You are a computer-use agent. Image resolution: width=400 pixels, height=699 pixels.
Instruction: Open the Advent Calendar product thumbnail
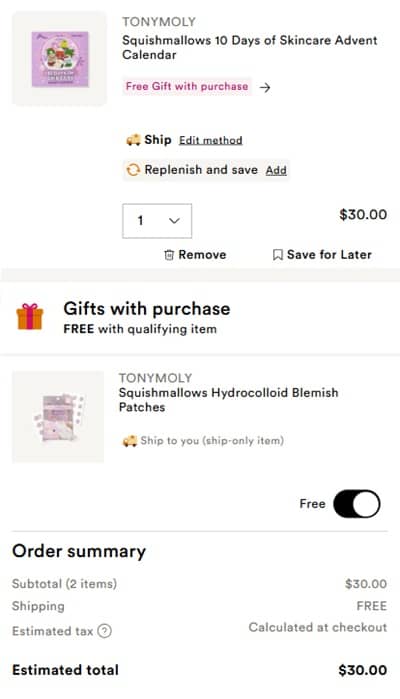pyautogui.click(x=59, y=59)
